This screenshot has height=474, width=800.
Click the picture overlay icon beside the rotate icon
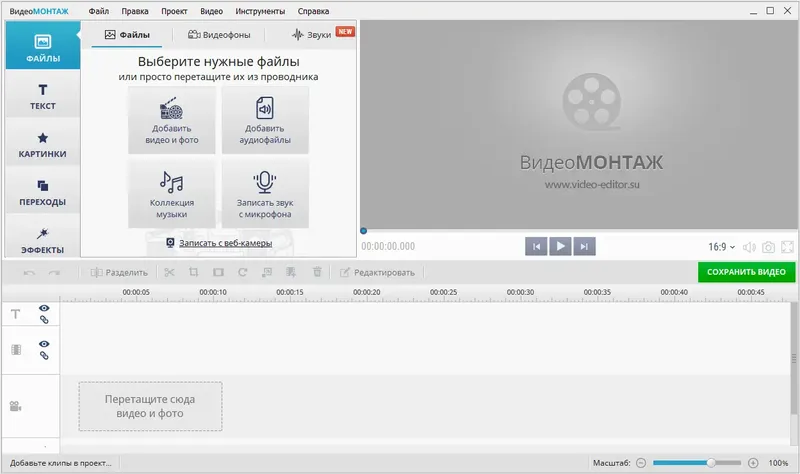(267, 272)
